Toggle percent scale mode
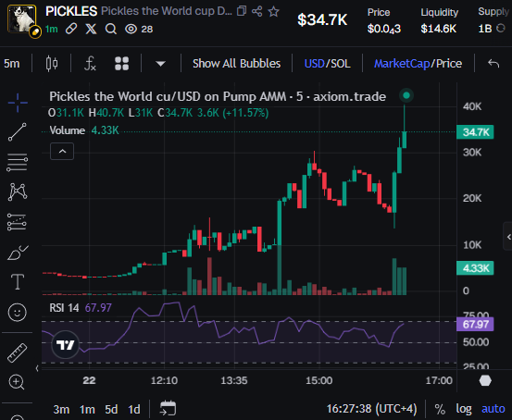This screenshot has height=420, width=512. tap(440, 409)
